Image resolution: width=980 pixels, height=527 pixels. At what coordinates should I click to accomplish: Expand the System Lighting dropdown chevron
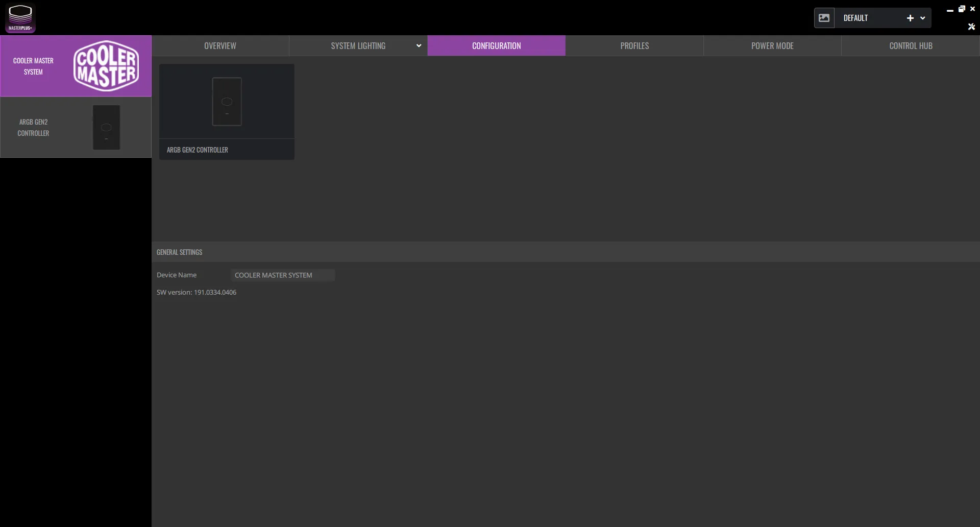[419, 45]
